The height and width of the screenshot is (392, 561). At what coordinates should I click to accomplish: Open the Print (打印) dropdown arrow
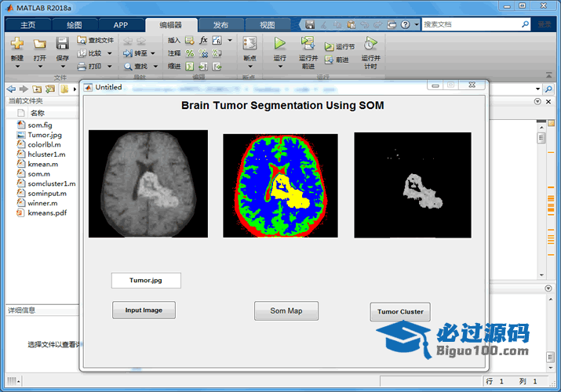coord(110,67)
